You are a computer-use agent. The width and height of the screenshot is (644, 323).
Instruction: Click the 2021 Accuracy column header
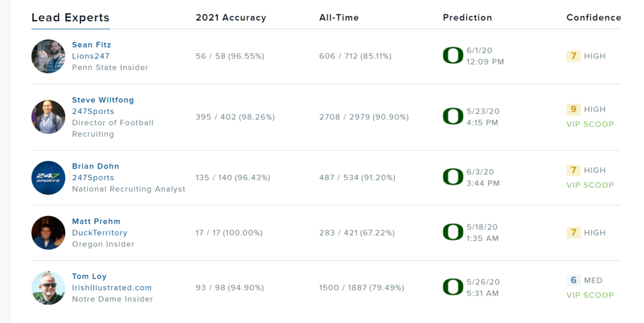click(231, 17)
